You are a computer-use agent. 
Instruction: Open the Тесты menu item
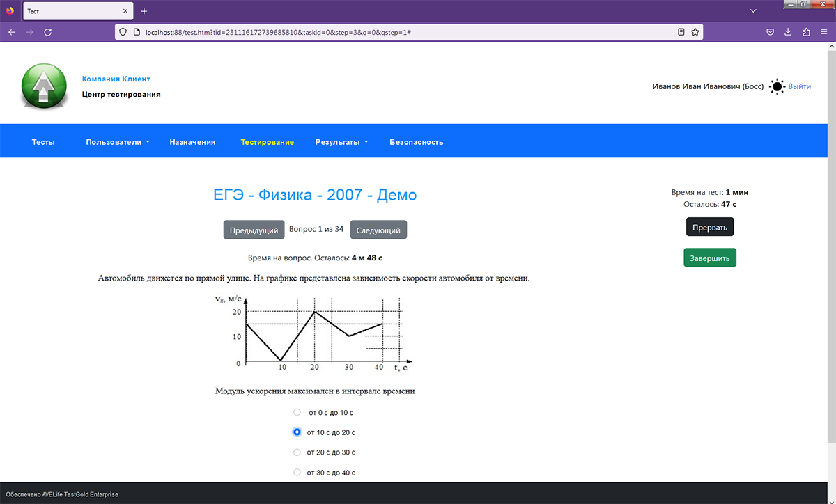pyautogui.click(x=43, y=142)
